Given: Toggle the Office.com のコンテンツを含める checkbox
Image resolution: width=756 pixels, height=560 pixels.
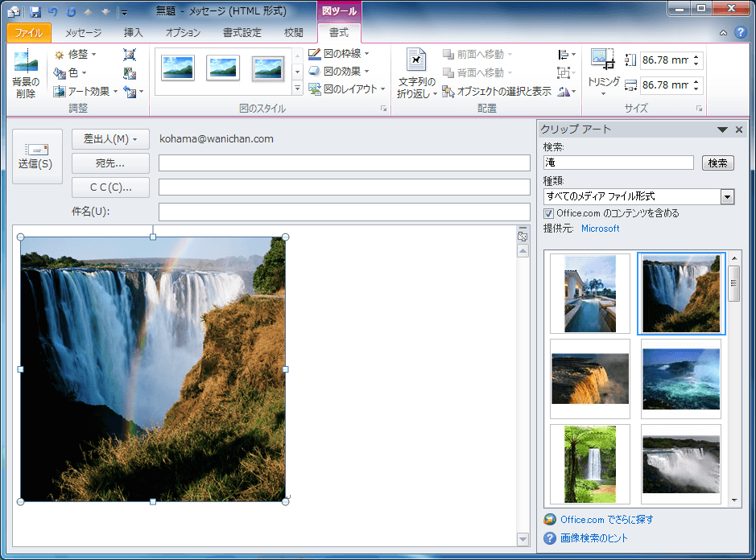Looking at the screenshot, I should (548, 213).
